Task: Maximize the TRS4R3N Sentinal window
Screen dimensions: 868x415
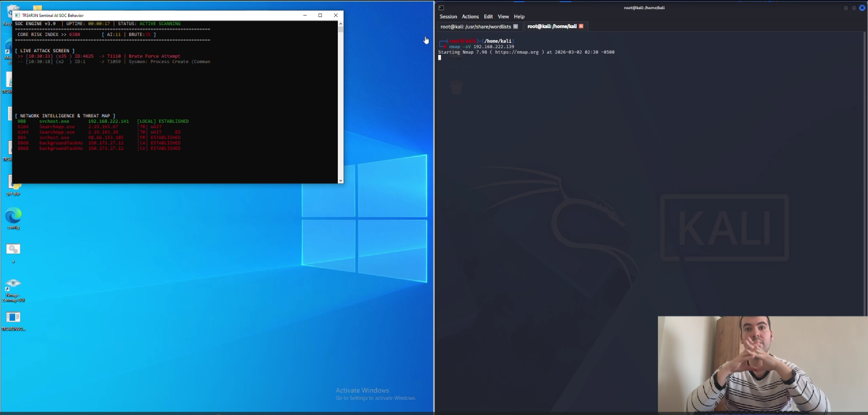Action: pyautogui.click(x=320, y=15)
